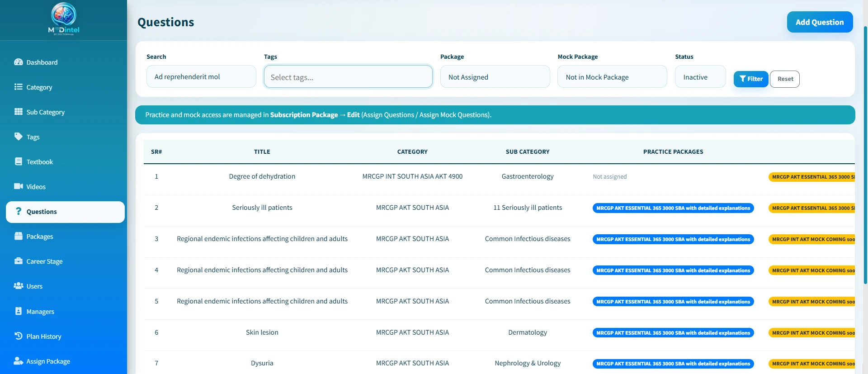Click the MEDintel logo
868x374 pixels.
(x=64, y=19)
